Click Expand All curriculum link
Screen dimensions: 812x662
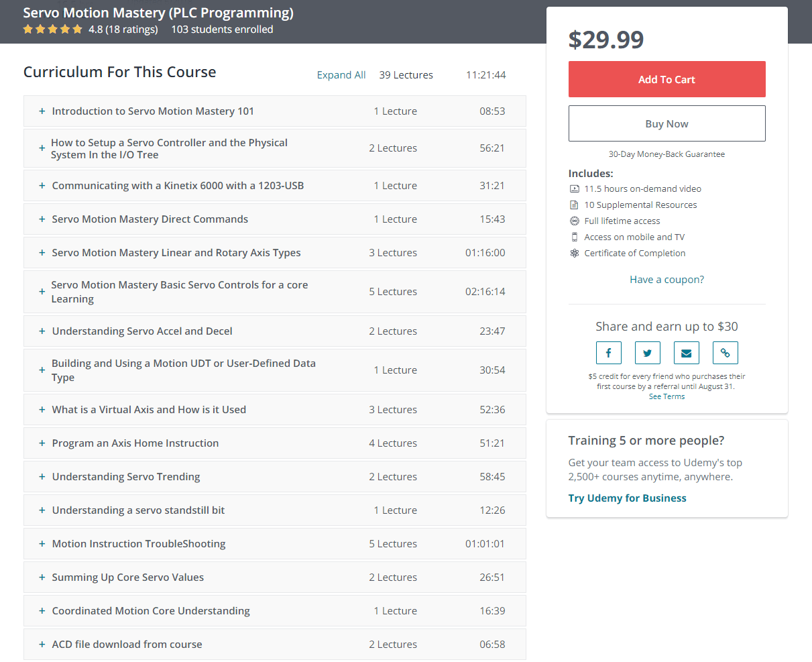point(341,75)
